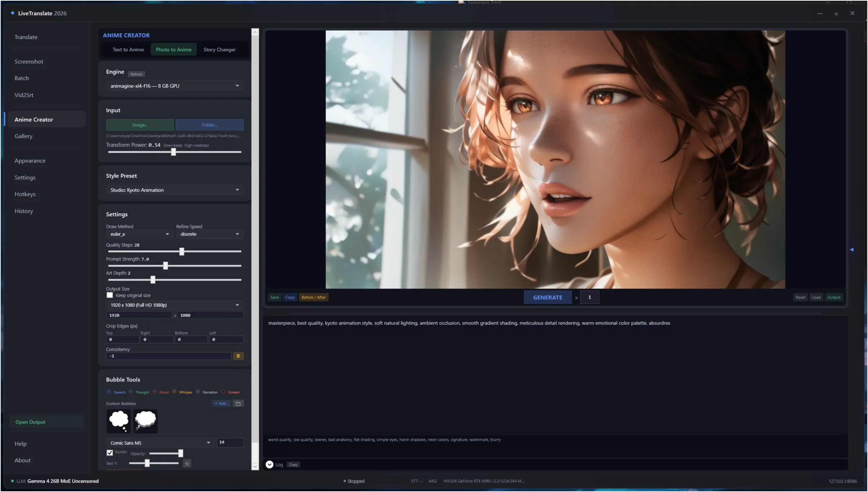Click the blue side-panel arrow at right edge
This screenshot has height=492, width=868.
(x=851, y=249)
